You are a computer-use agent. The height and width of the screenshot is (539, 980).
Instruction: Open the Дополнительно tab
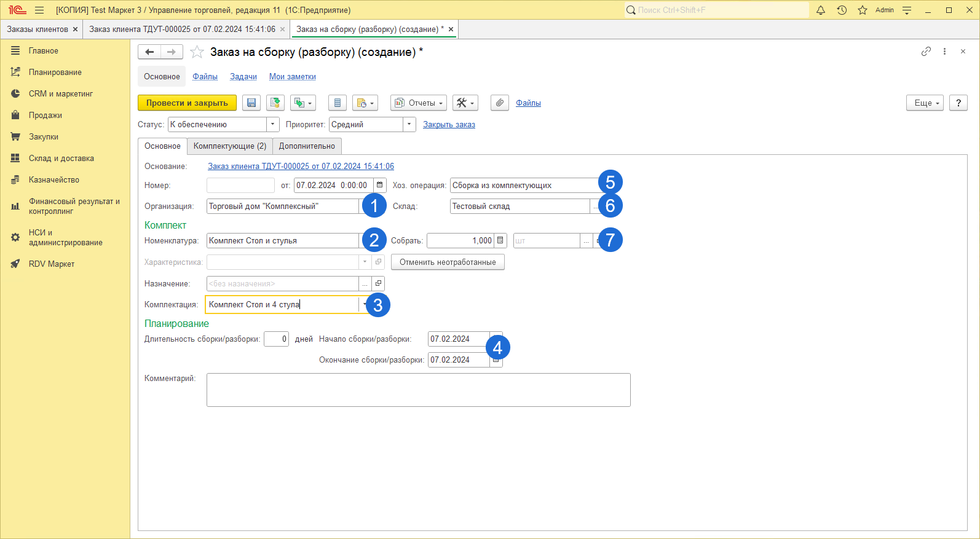coord(307,146)
